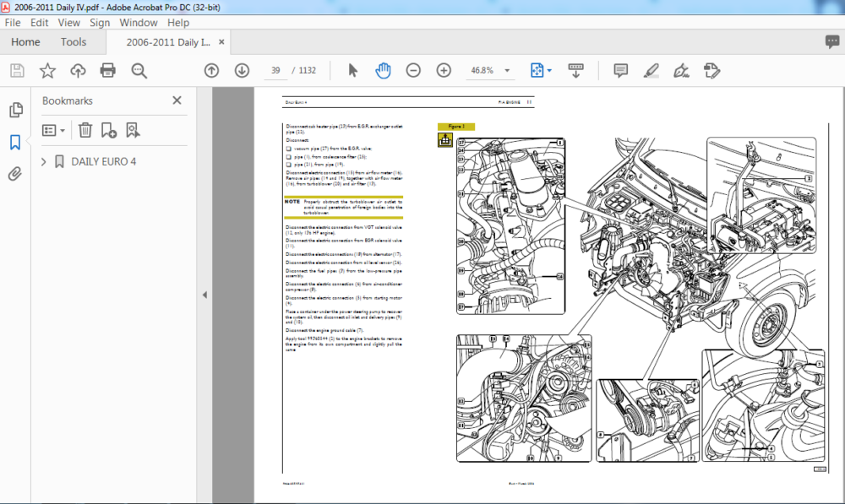Go to the previous page

pyautogui.click(x=211, y=71)
